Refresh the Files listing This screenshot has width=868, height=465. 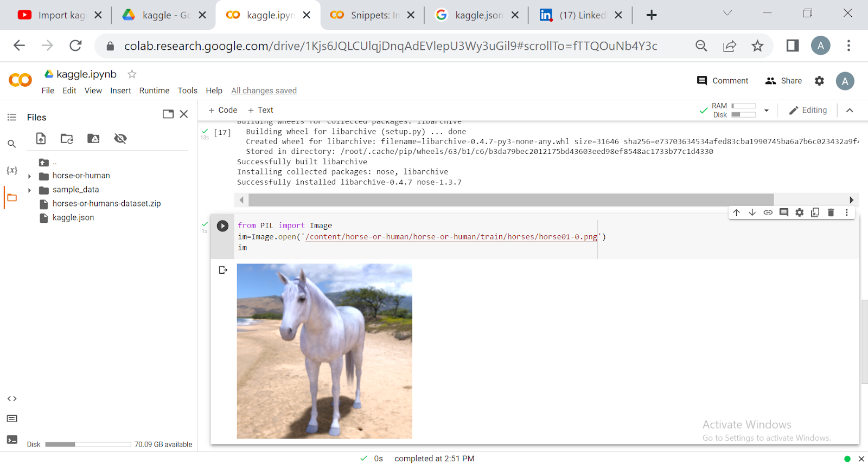pyautogui.click(x=67, y=139)
